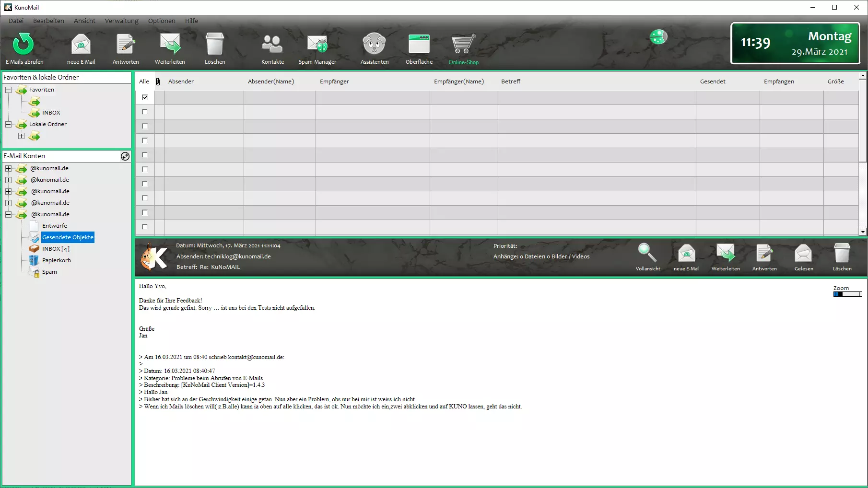
Task: Open the Bearbeiten menu
Action: 48,21
